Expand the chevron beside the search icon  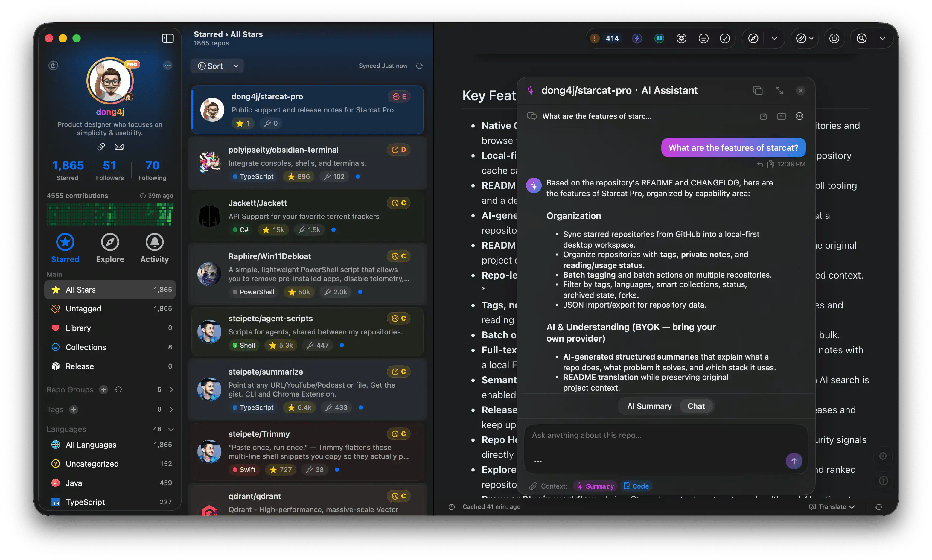[883, 38]
